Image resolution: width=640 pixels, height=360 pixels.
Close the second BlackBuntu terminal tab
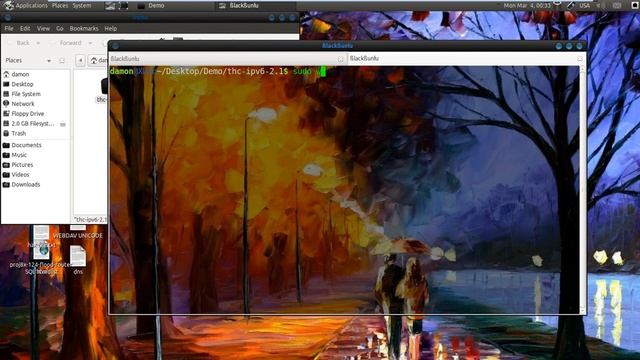tap(580, 59)
